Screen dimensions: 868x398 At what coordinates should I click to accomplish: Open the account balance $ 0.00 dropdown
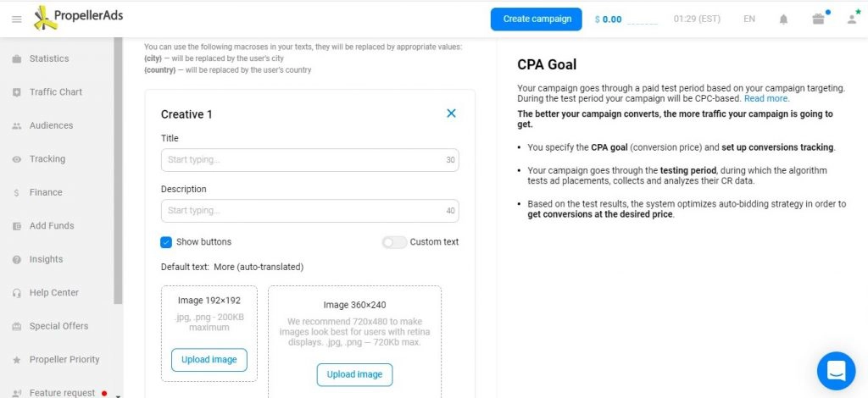tap(626, 19)
